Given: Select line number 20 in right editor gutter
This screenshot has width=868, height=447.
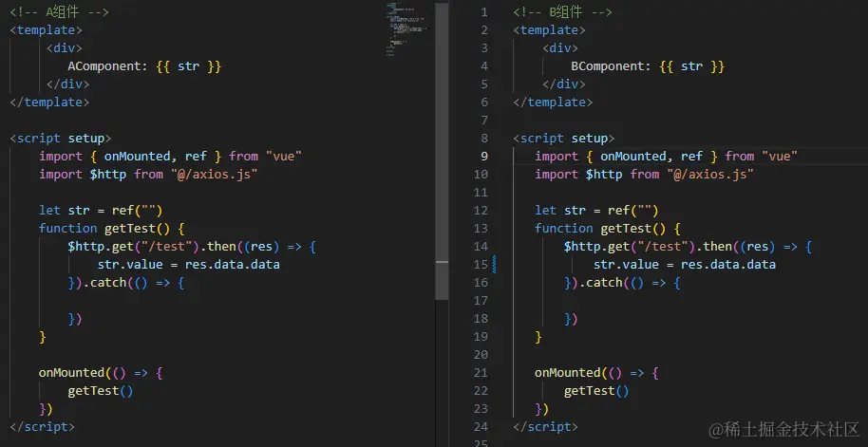Looking at the screenshot, I should (481, 355).
